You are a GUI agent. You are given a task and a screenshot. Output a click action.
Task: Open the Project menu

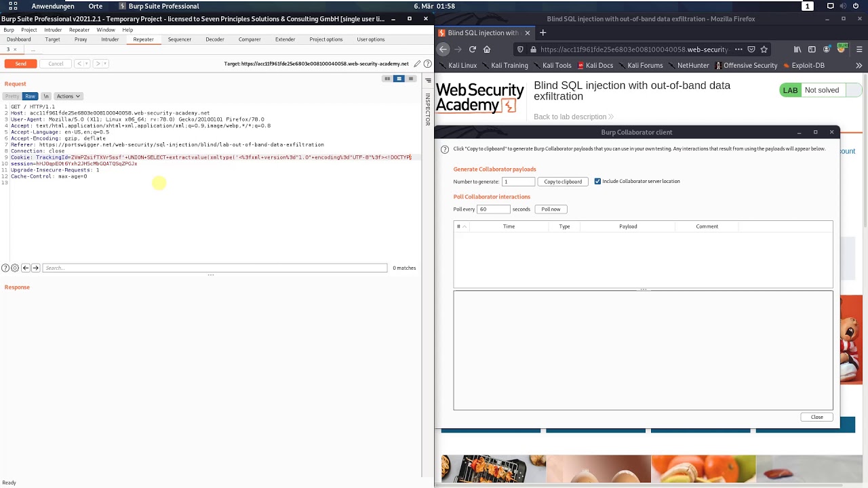29,30
